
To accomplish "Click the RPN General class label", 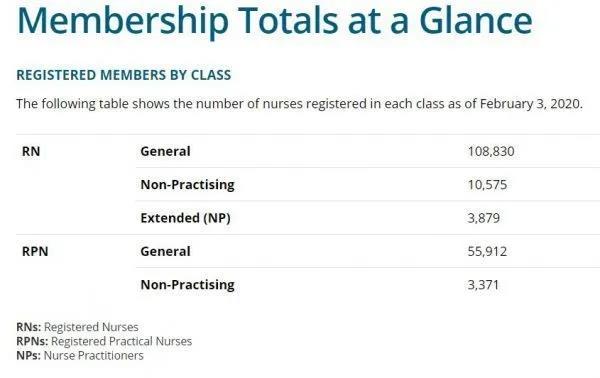I will click(x=165, y=251).
